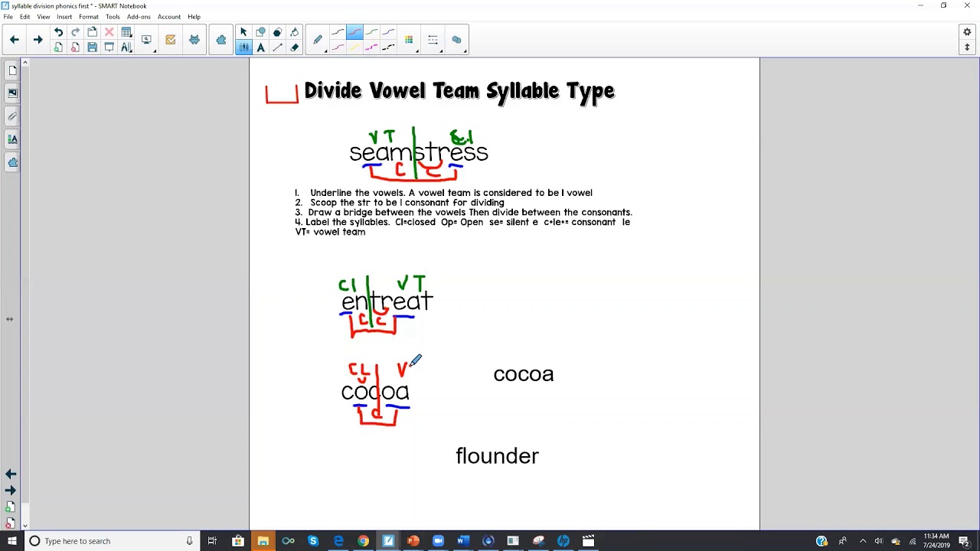Add a new page icon
The image size is (980, 551).
pos(58,47)
